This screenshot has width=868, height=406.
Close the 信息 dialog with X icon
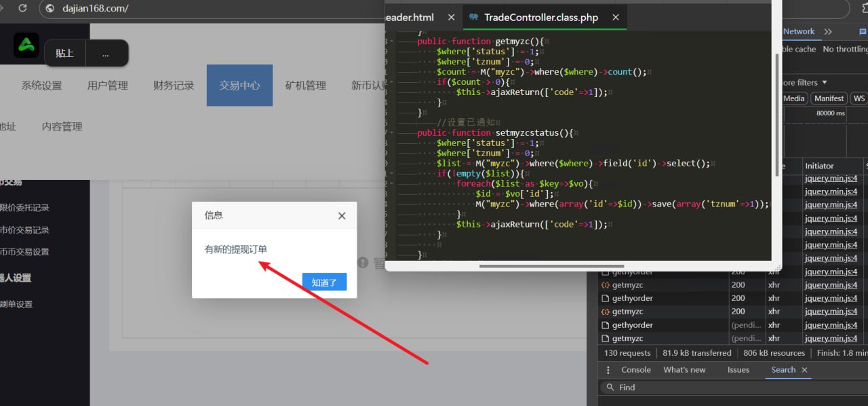[342, 216]
